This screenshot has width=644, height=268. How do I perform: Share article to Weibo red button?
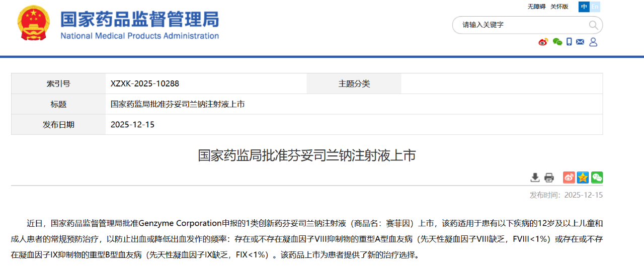(x=569, y=177)
